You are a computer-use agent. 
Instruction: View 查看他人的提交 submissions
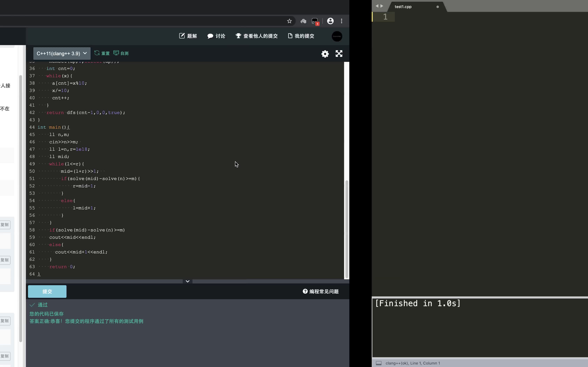point(257,36)
